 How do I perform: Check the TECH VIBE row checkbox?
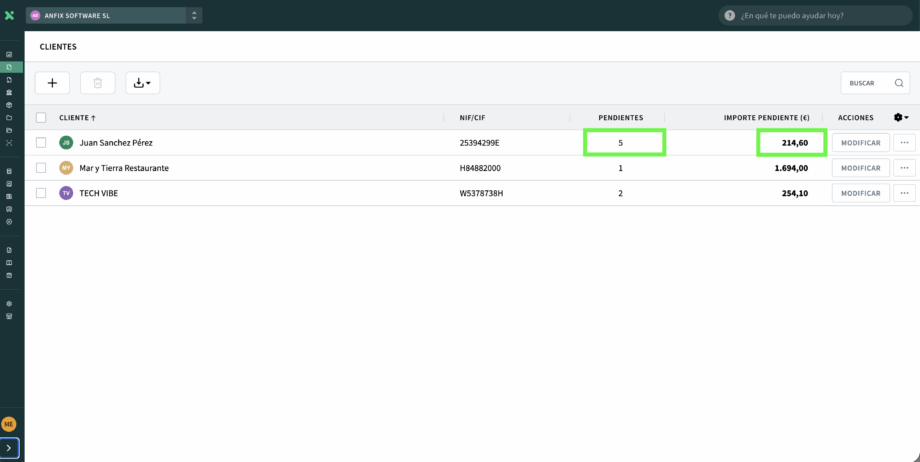pos(41,193)
